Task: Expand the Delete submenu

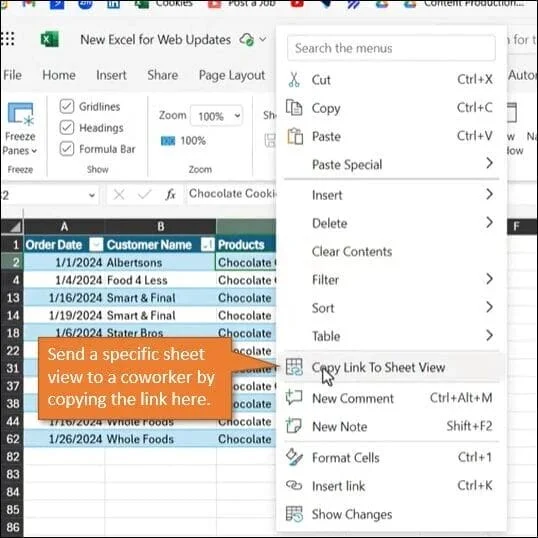Action: pos(490,222)
